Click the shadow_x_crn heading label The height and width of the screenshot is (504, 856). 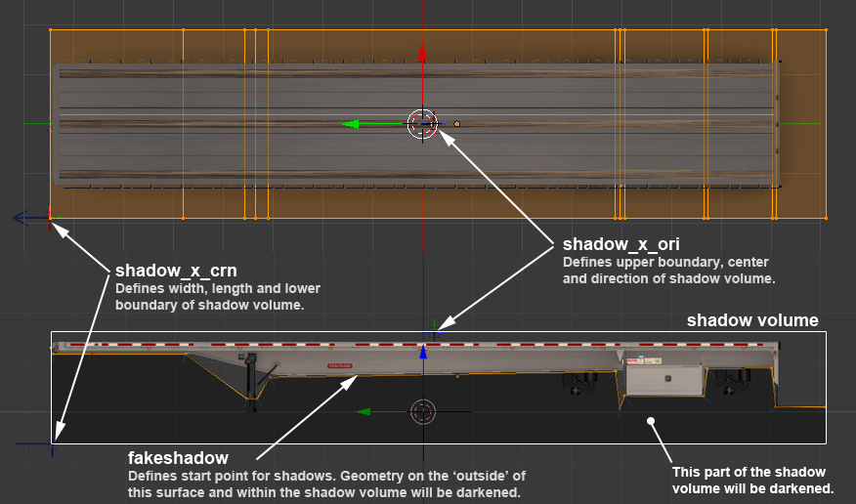[x=175, y=271]
